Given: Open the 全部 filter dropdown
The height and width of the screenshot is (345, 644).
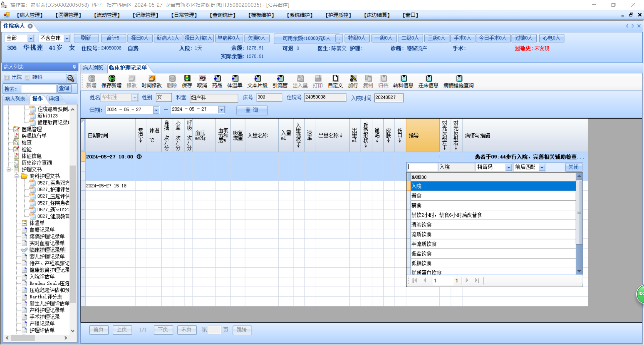Looking at the screenshot, I should 31,39.
